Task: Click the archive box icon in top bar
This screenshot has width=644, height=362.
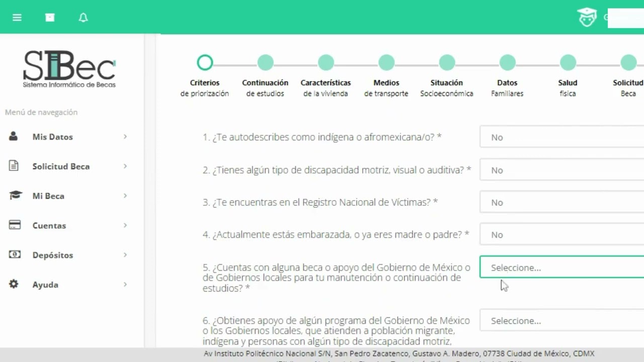Action: 50,18
